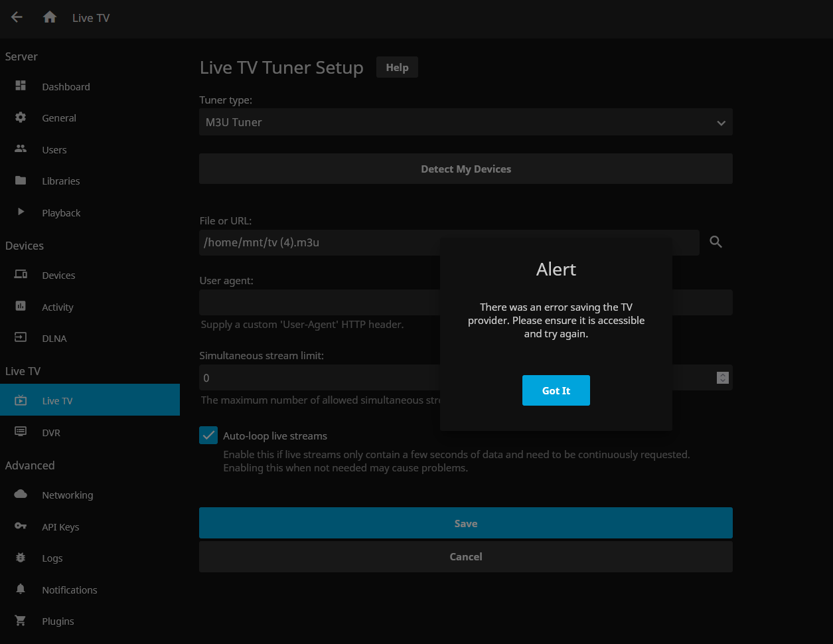Click the Cancel button
Screen dimensions: 833x644
point(466,556)
